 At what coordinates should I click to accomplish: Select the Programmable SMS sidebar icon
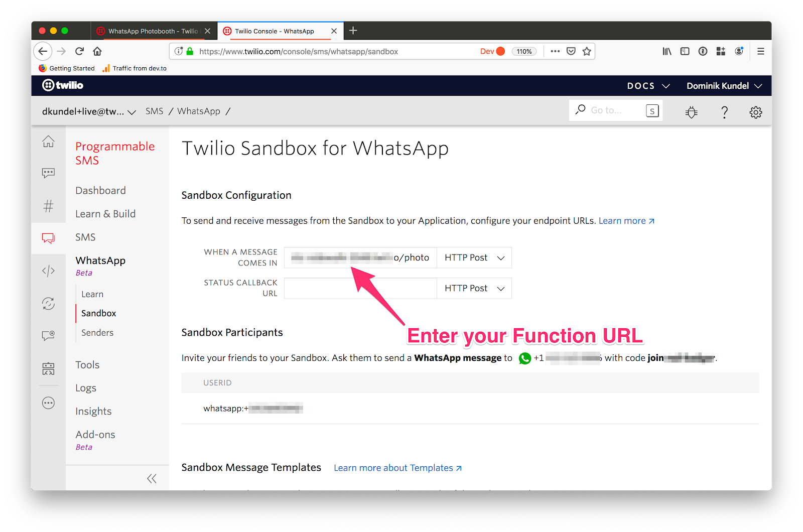[48, 238]
